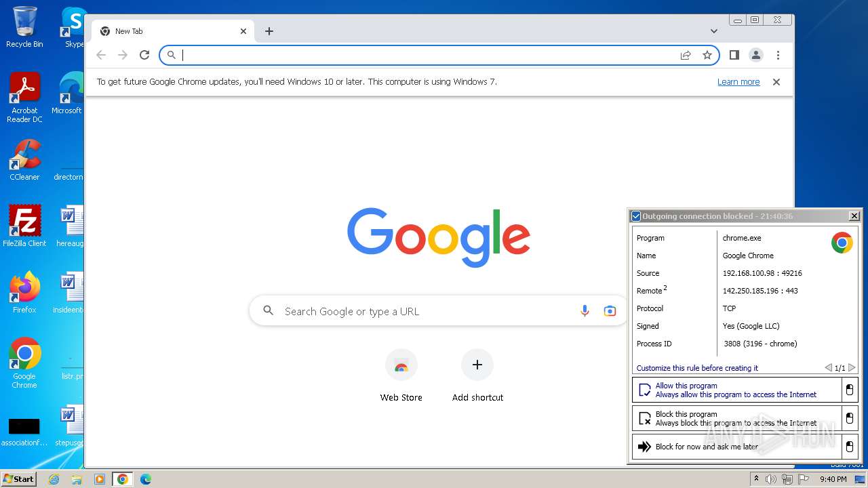The image size is (868, 488).
Task: Open the CCleaner desktop shortcut
Action: 24,160
